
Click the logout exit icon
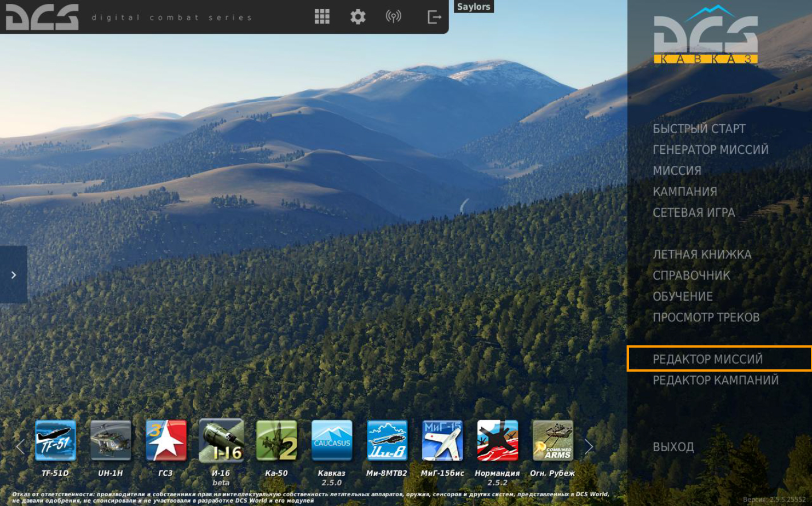coord(434,17)
